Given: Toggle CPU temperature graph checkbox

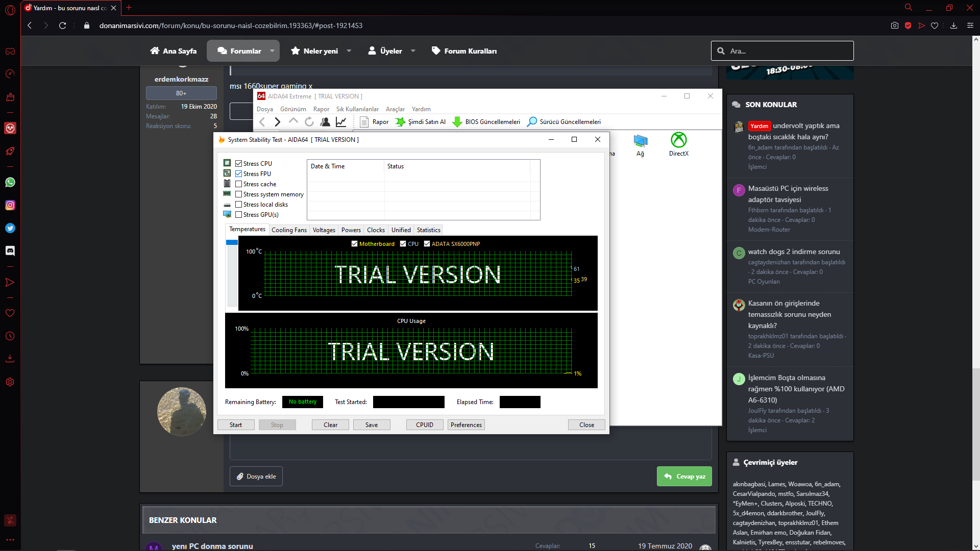Looking at the screenshot, I should coord(403,244).
